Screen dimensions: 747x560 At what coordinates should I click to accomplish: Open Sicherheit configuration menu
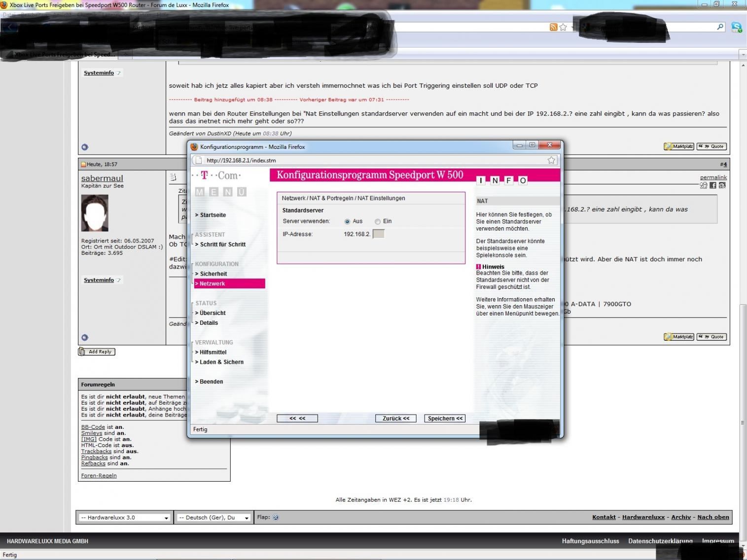(x=211, y=274)
